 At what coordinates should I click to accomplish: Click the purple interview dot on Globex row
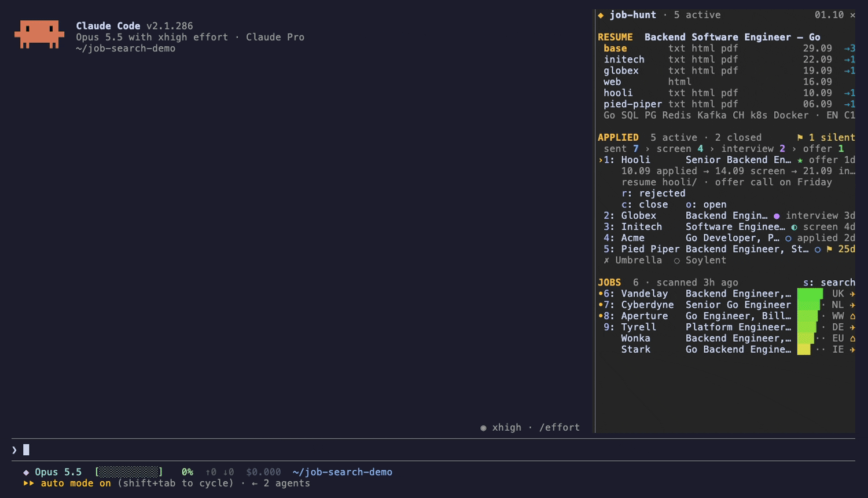(777, 216)
